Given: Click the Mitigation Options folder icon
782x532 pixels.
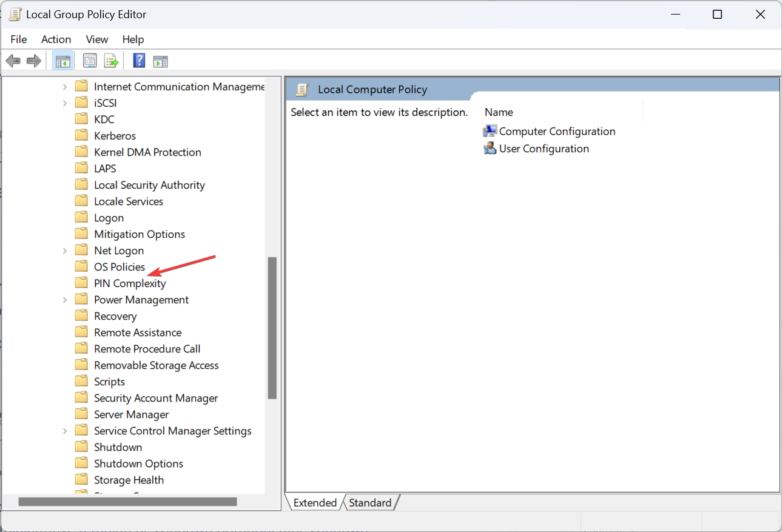Looking at the screenshot, I should point(81,234).
